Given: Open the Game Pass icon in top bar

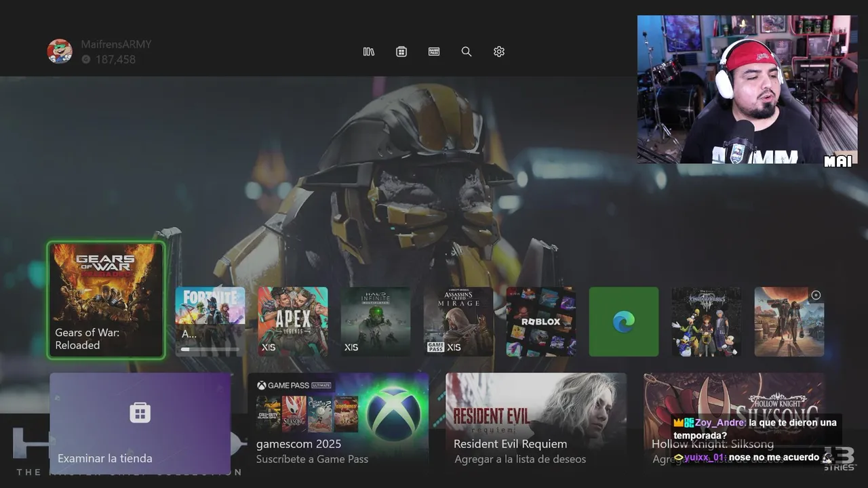Looking at the screenshot, I should (434, 52).
